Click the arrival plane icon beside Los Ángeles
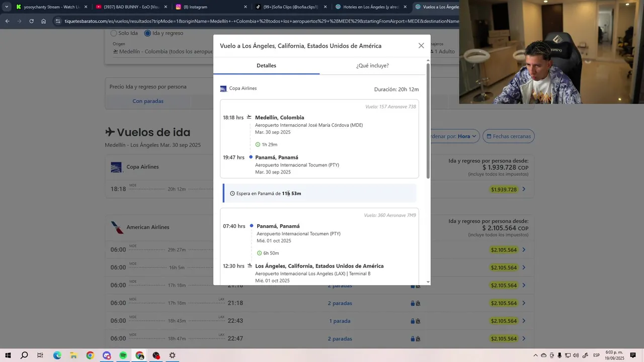 (x=250, y=265)
